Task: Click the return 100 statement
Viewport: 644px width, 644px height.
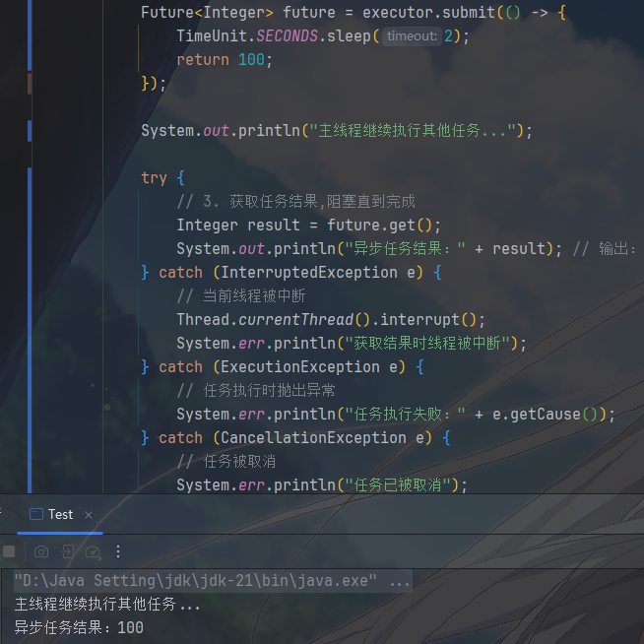Action: click(224, 60)
